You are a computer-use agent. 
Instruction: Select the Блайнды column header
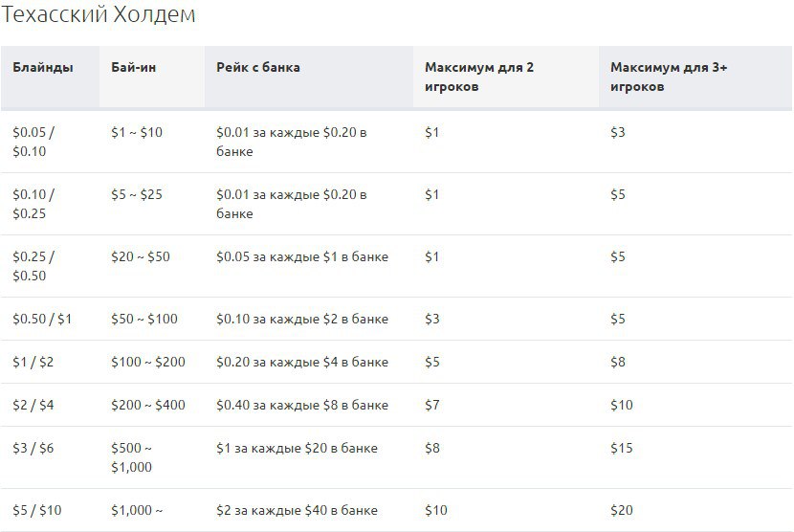click(43, 67)
